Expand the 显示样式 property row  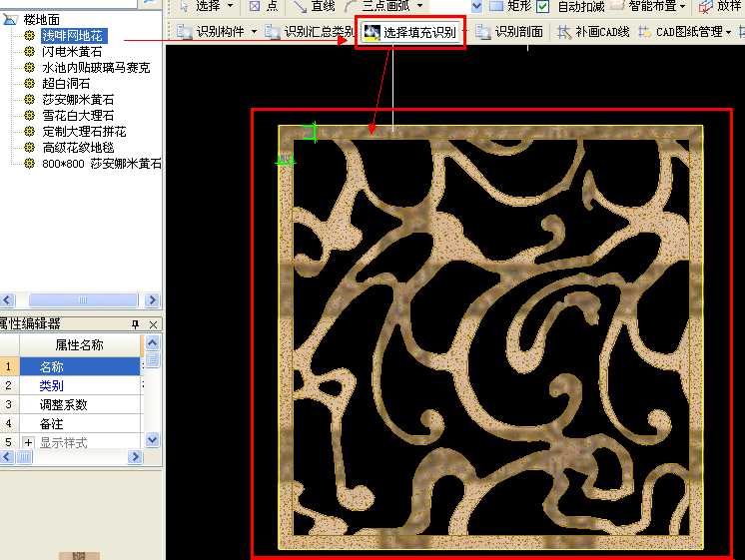(28, 442)
